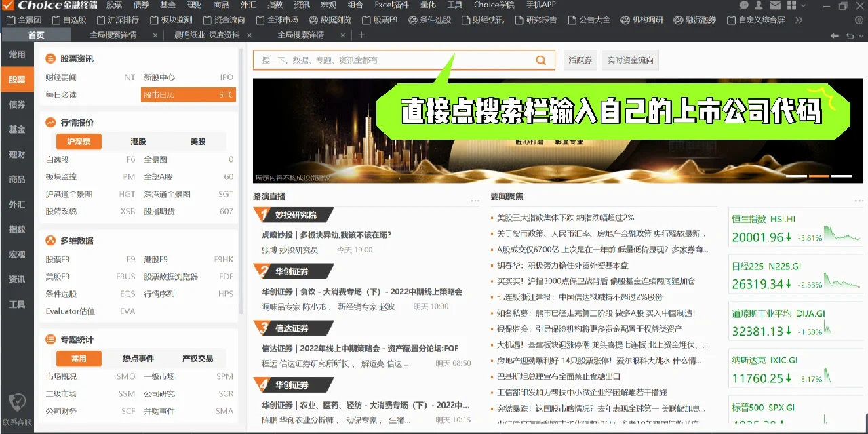Add a new tab with plus icon

pos(361,35)
